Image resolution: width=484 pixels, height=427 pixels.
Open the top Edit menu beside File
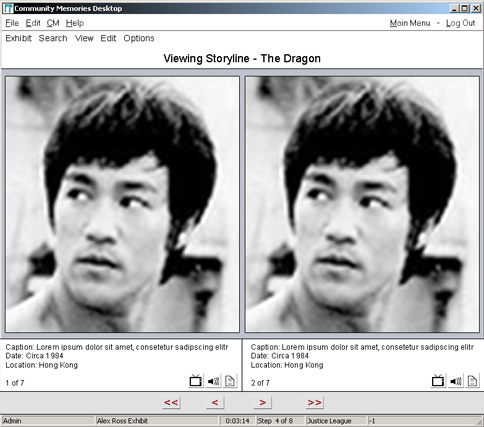tap(33, 23)
